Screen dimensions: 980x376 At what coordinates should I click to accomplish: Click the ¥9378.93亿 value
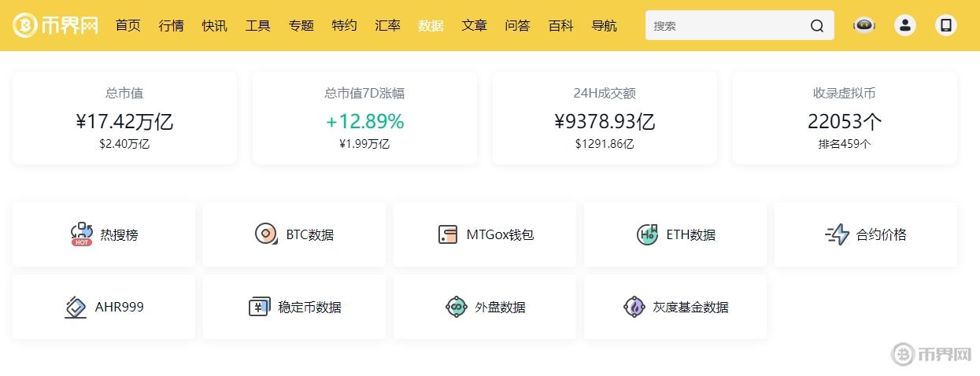point(605,121)
